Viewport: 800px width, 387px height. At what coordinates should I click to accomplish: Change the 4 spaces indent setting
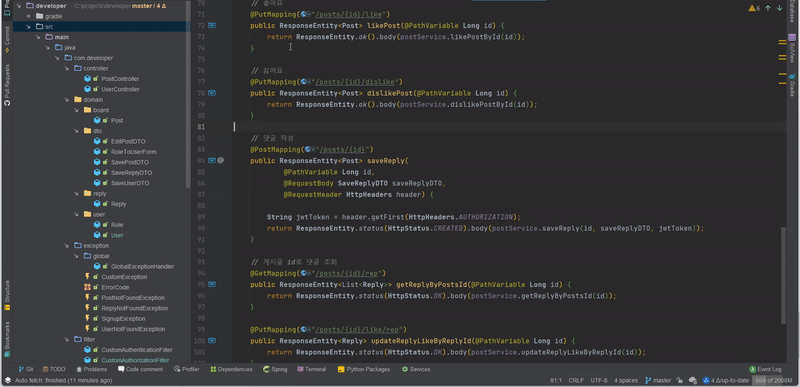pyautogui.click(x=626, y=380)
